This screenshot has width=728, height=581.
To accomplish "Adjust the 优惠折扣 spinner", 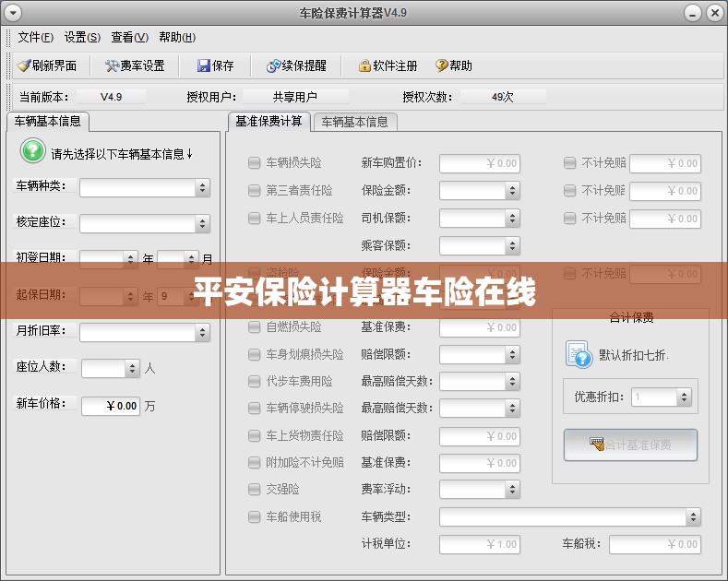I will click(662, 397).
